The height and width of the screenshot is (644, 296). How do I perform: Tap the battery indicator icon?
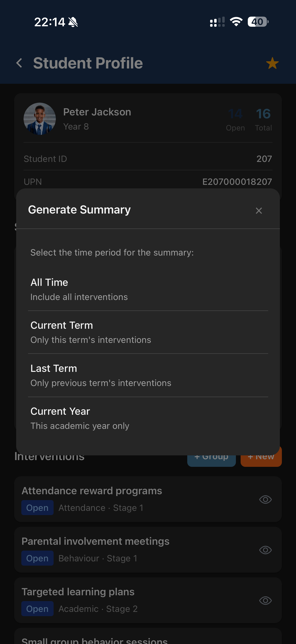click(x=258, y=22)
